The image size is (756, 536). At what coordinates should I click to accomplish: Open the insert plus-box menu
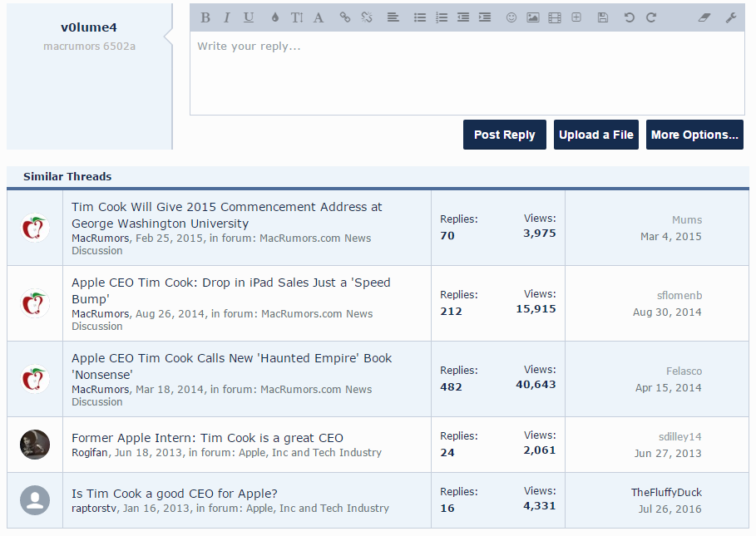(576, 17)
